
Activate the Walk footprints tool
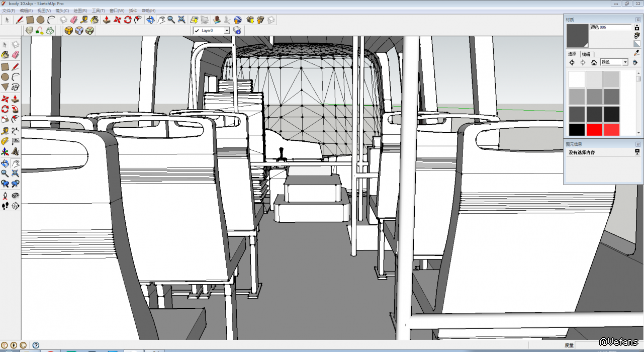tap(5, 206)
